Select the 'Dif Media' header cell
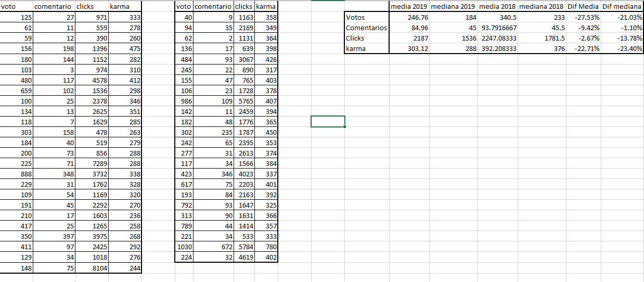 (583, 7)
